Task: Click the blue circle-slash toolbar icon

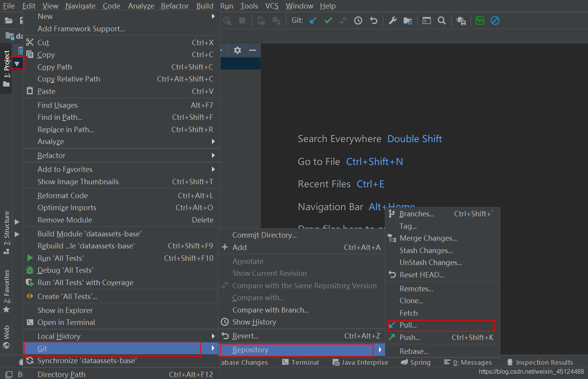Action: pyautogui.click(x=495, y=20)
